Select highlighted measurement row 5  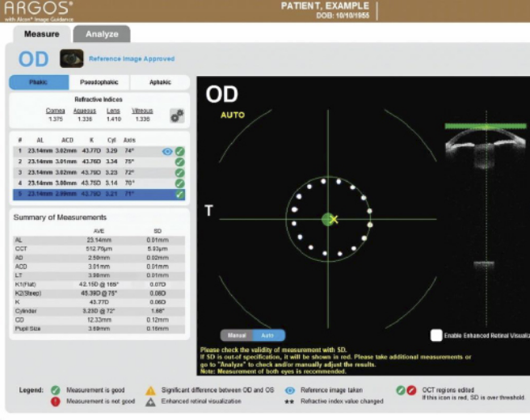coord(97,194)
